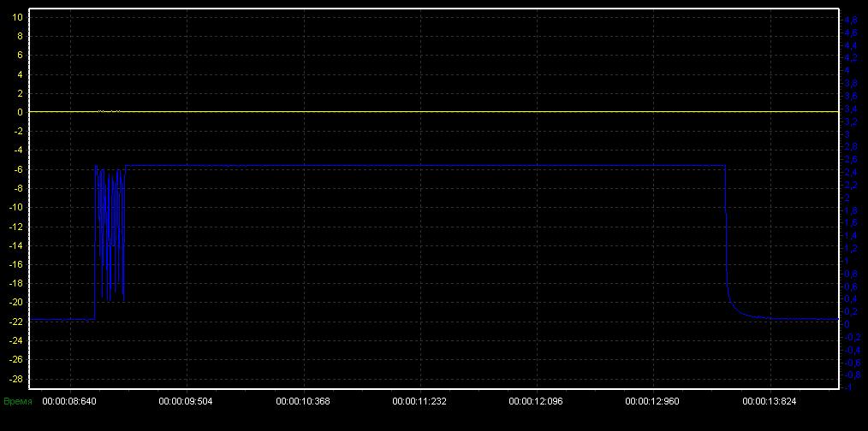Pick the 00:00:10:368 time marker
The height and width of the screenshot is (431, 868).
click(304, 400)
